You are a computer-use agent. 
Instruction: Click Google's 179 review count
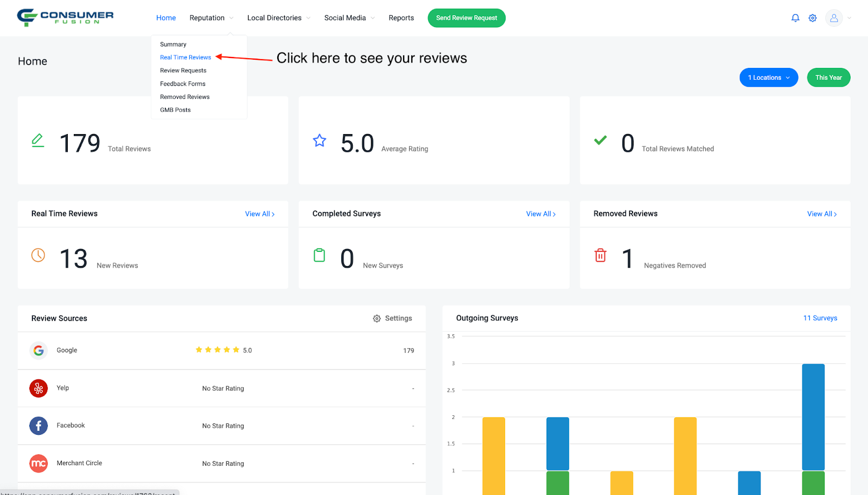pyautogui.click(x=409, y=351)
